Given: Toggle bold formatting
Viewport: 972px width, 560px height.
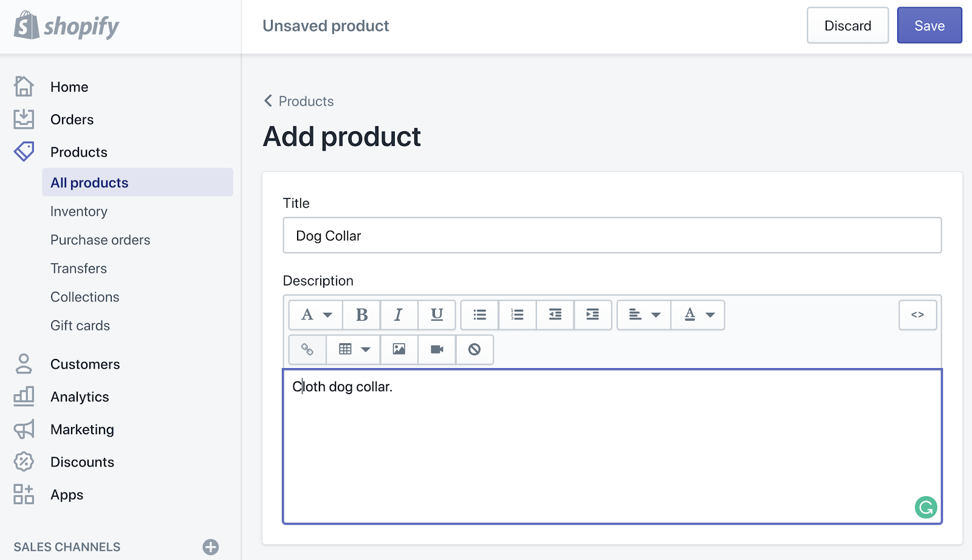Looking at the screenshot, I should 361,315.
